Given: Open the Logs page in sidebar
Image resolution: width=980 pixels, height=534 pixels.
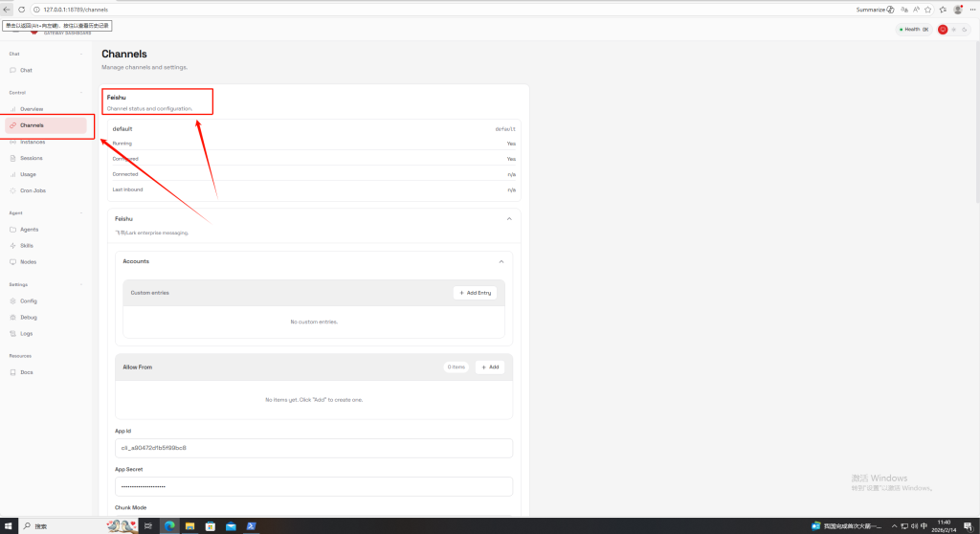Looking at the screenshot, I should tap(26, 333).
